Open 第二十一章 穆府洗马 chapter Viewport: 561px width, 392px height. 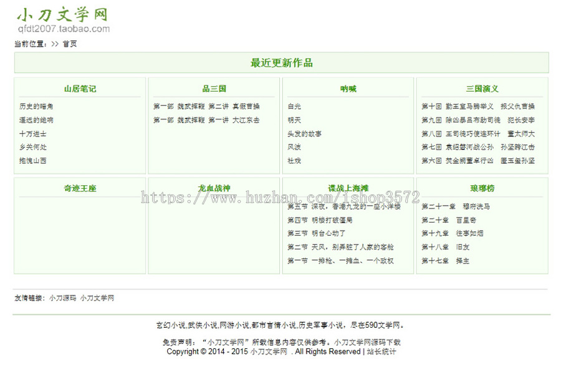(x=456, y=206)
